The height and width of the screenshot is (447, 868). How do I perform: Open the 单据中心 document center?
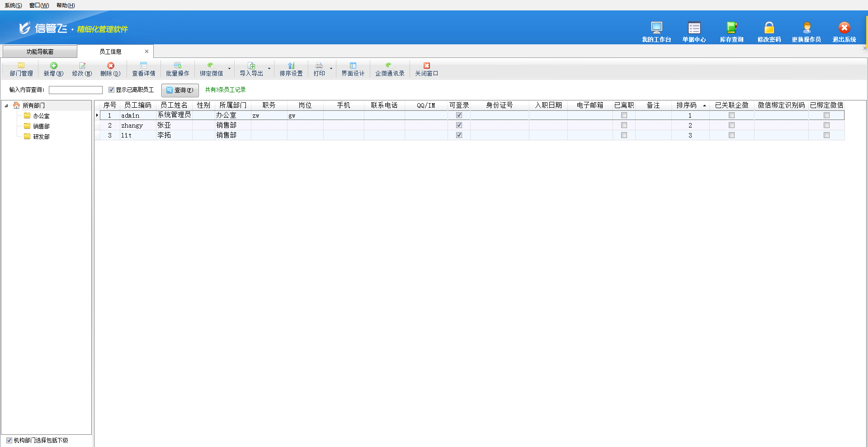(694, 28)
